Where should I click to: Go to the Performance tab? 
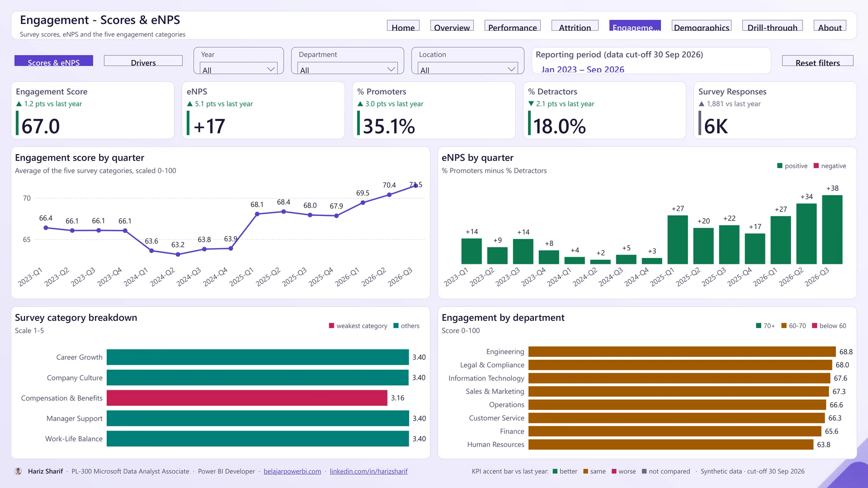pyautogui.click(x=512, y=26)
